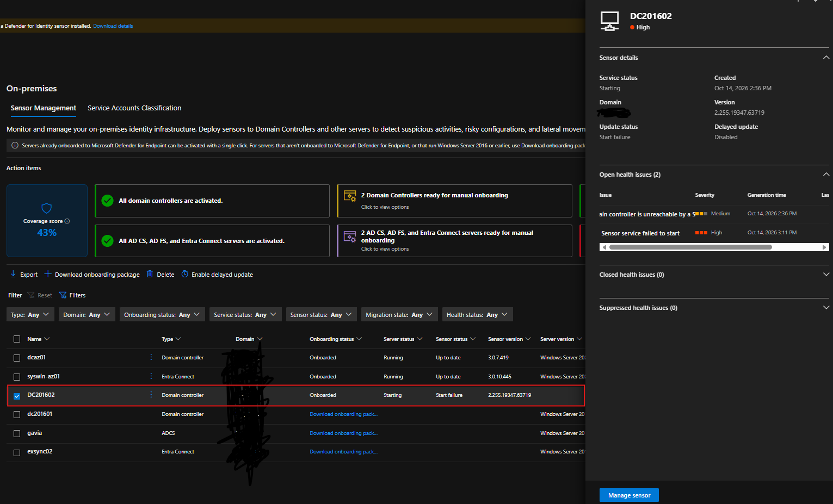Image resolution: width=833 pixels, height=504 pixels.
Task: Open the Filters funnel icon
Action: 63,295
